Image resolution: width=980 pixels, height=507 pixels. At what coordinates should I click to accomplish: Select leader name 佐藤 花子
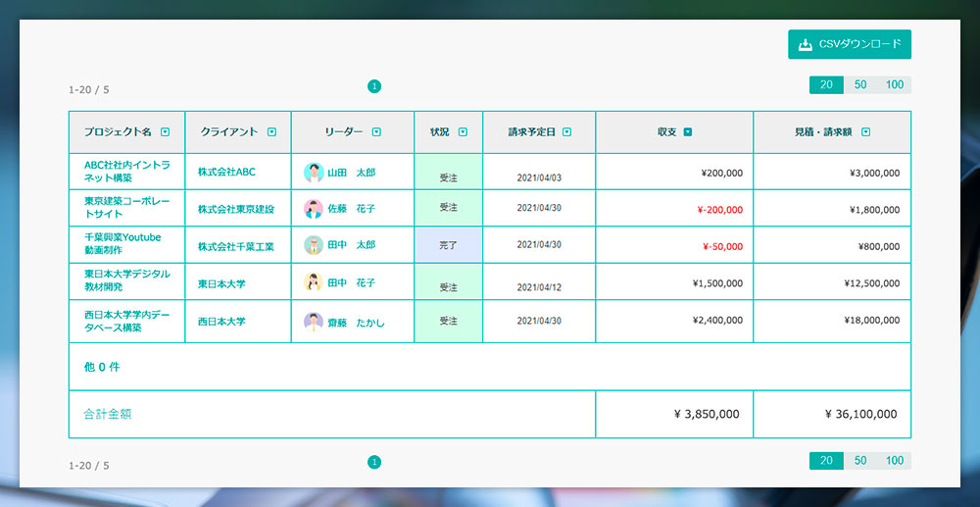click(x=352, y=209)
